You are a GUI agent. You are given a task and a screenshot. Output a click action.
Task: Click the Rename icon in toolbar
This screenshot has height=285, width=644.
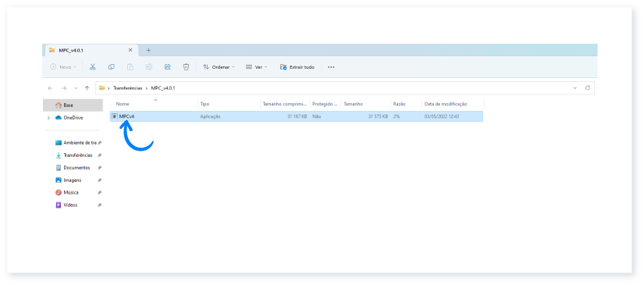pos(149,67)
